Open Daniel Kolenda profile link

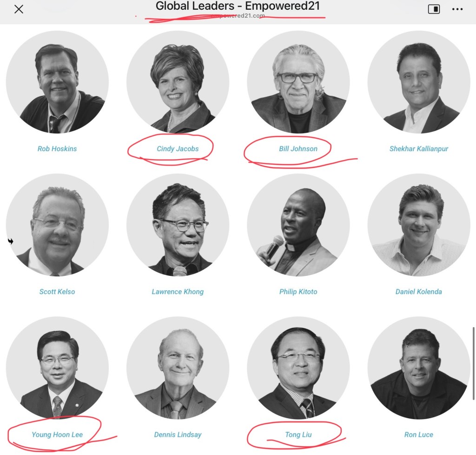pyautogui.click(x=419, y=292)
